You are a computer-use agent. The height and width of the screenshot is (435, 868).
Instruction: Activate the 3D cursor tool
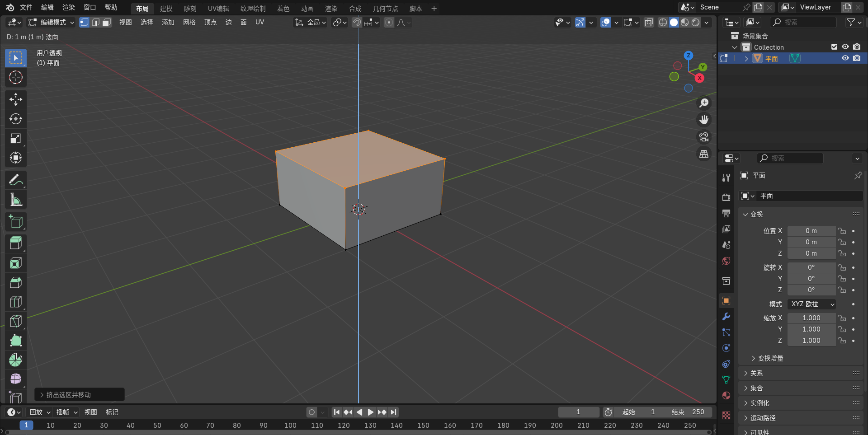point(16,77)
